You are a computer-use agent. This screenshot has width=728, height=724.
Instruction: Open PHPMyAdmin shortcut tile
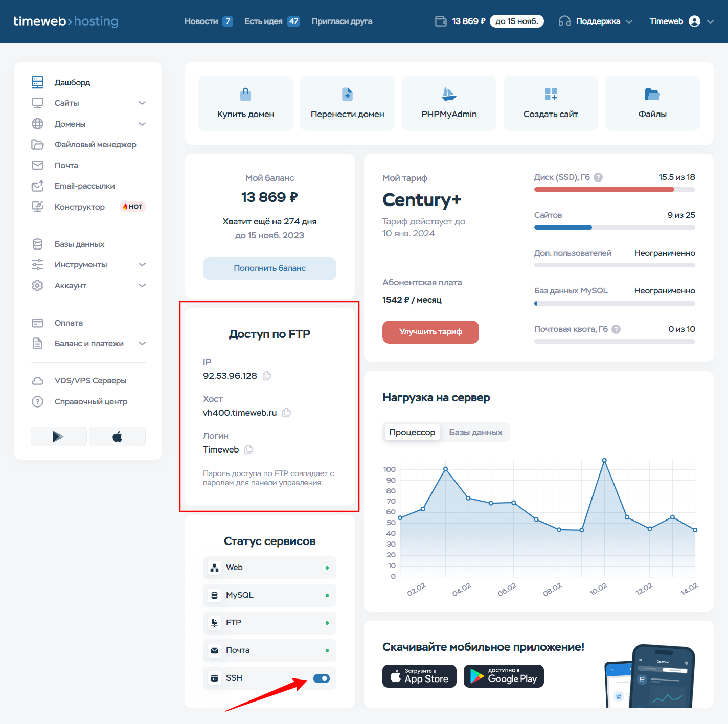click(449, 103)
